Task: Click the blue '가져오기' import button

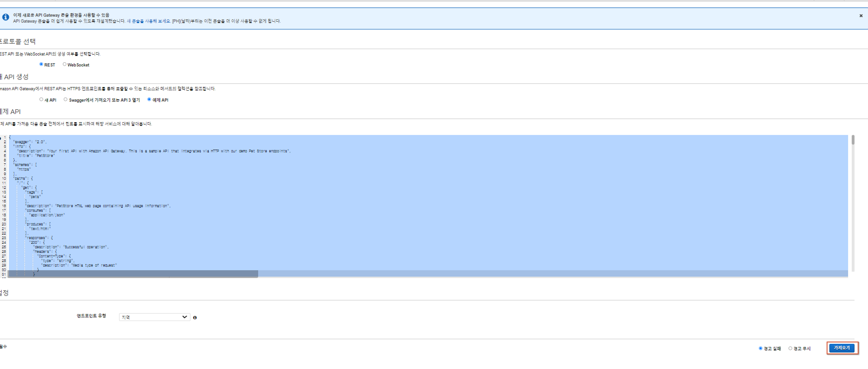Action: [842, 348]
